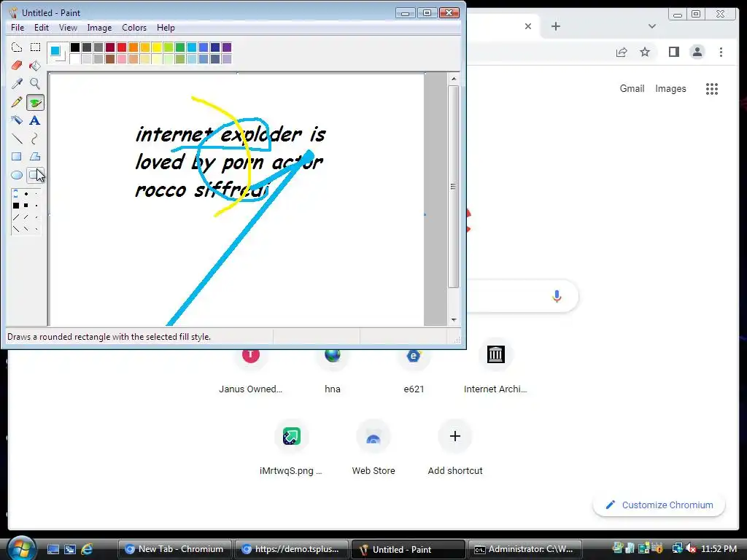747x560 pixels.
Task: Pick the purple color swatch
Action: coord(227,47)
